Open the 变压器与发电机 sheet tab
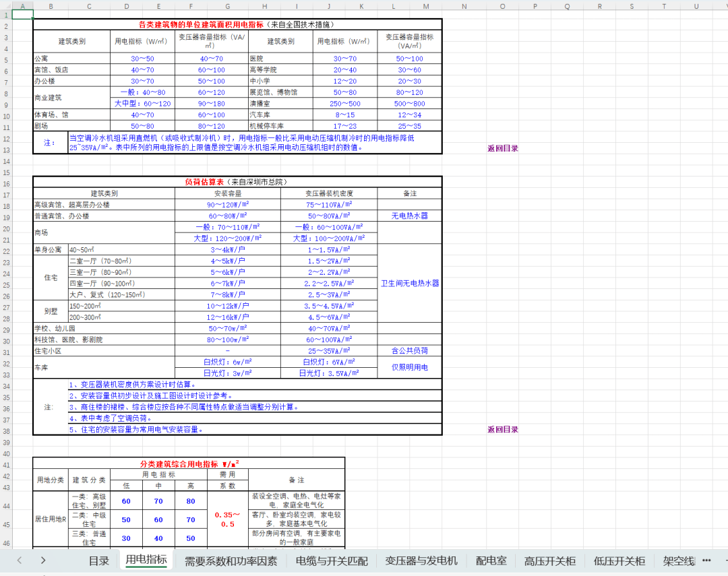 pyautogui.click(x=421, y=561)
